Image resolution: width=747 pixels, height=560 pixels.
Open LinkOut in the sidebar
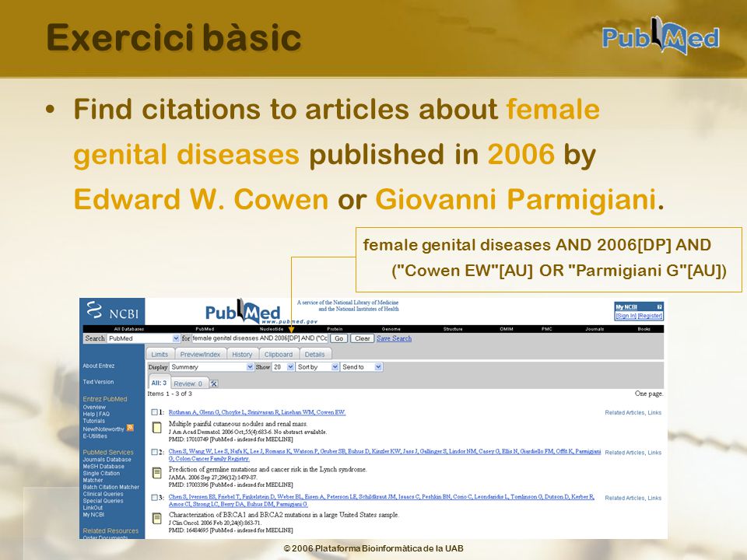pos(93,508)
